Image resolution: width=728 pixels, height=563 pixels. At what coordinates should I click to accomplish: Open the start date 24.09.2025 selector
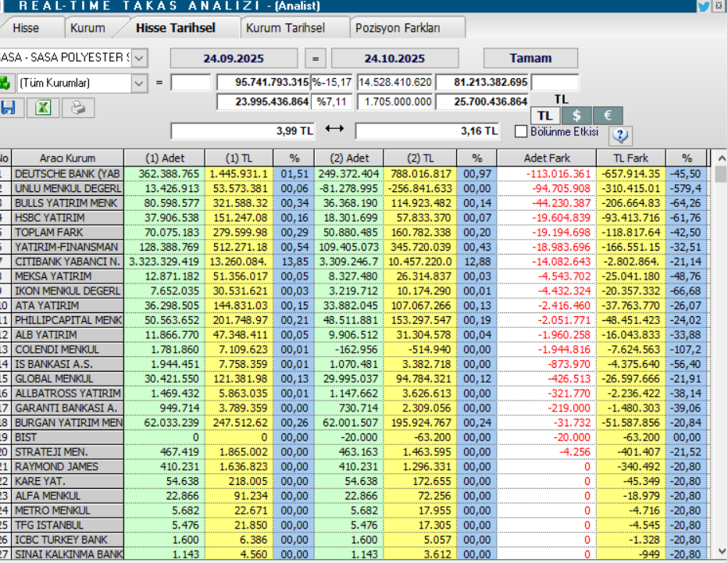point(232,58)
